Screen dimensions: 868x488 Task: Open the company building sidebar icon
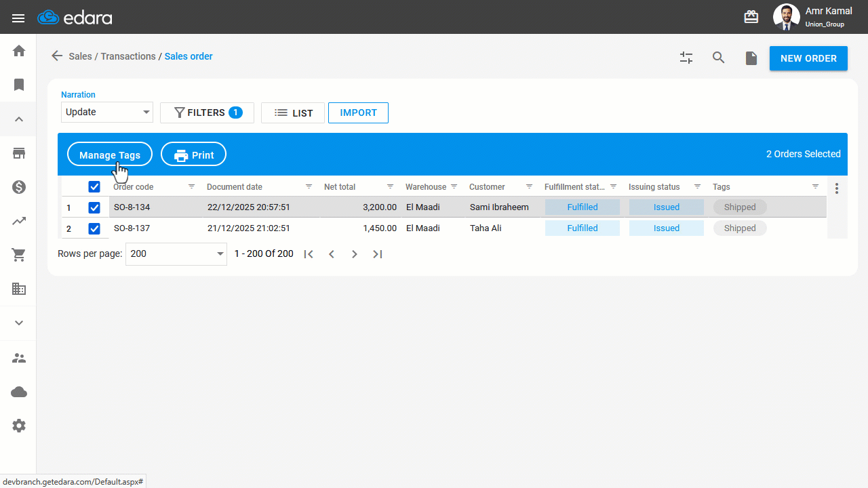pos(19,289)
